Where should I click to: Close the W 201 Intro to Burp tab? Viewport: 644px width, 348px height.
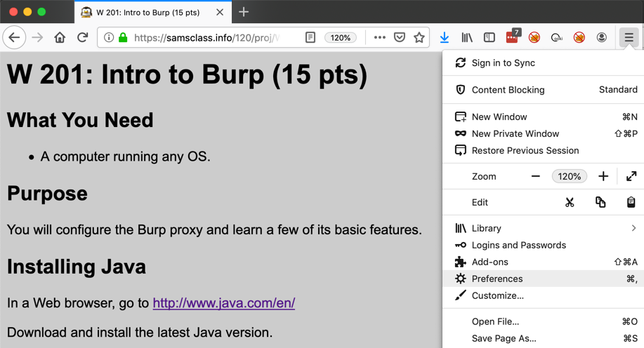click(x=220, y=13)
